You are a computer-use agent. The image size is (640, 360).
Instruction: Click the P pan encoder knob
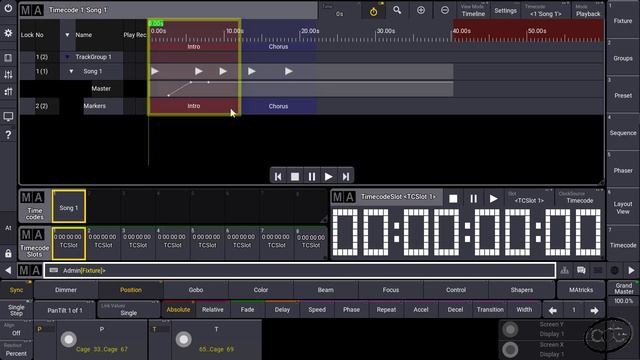(69, 339)
